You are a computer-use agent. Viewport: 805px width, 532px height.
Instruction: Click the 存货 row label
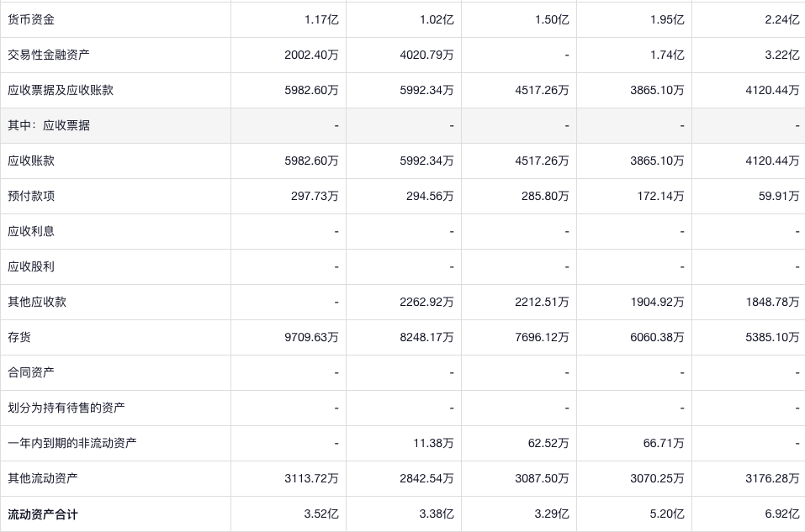19,337
